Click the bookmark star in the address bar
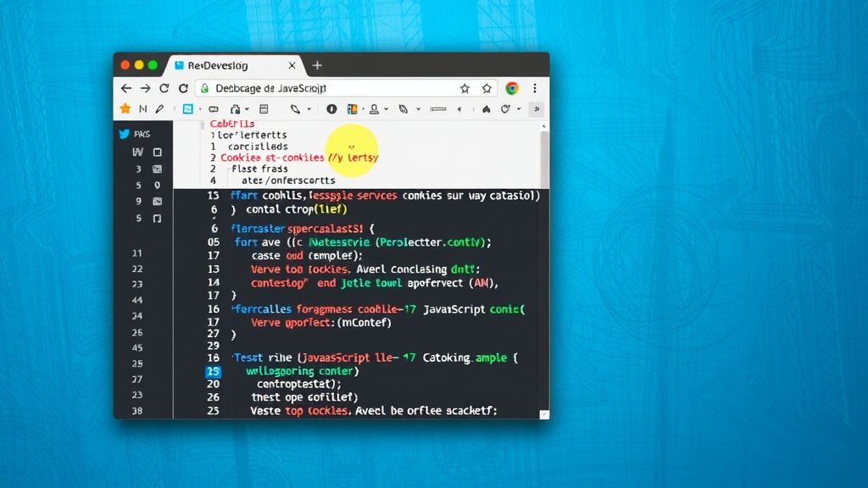 point(466,88)
